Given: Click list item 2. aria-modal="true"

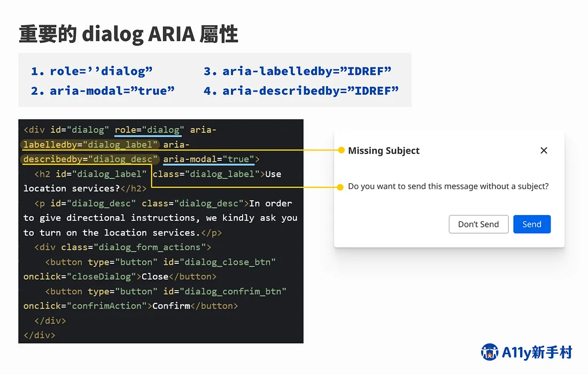Looking at the screenshot, I should click(x=103, y=91).
